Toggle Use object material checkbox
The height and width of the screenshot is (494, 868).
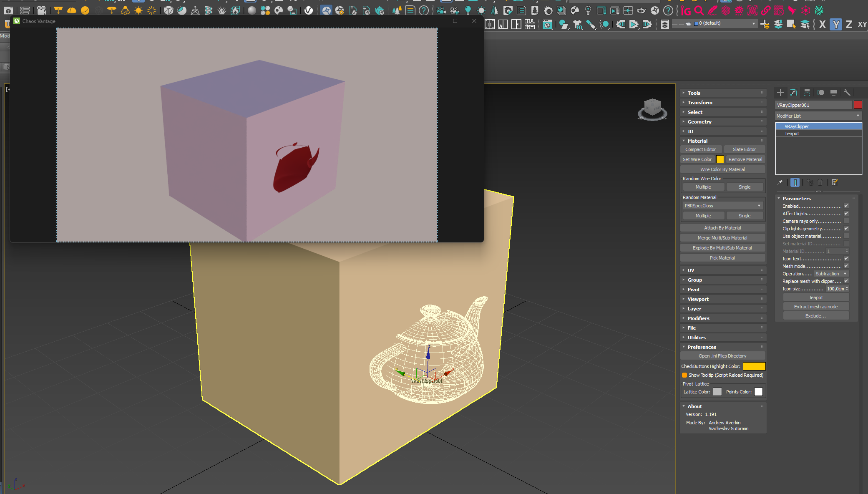[x=846, y=236]
